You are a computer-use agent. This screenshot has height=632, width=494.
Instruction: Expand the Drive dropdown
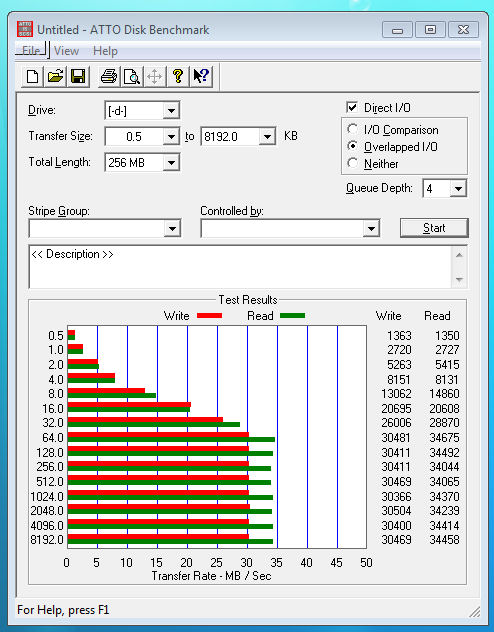pyautogui.click(x=171, y=110)
